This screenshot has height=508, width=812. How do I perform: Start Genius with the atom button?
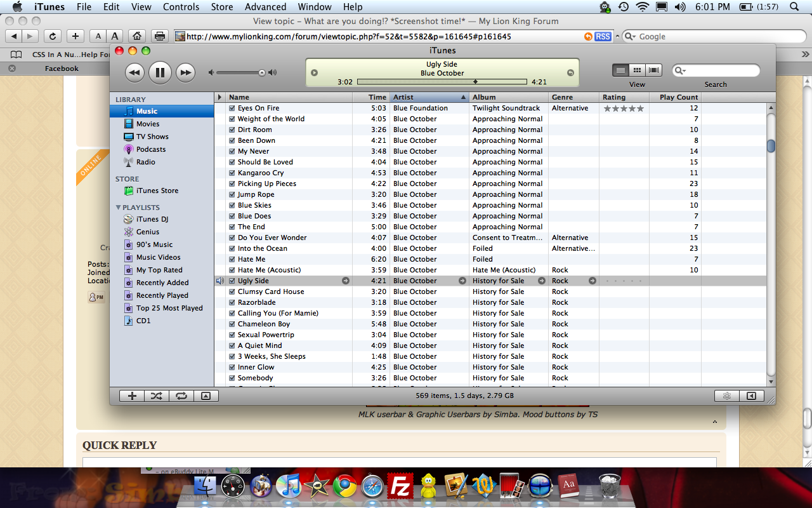pos(727,396)
